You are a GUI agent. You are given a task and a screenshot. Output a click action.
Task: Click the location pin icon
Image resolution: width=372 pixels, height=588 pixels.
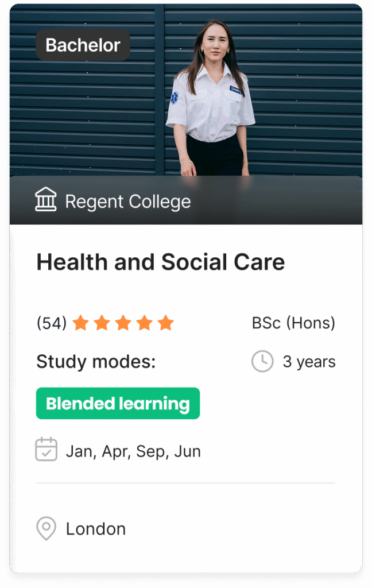coord(46,528)
